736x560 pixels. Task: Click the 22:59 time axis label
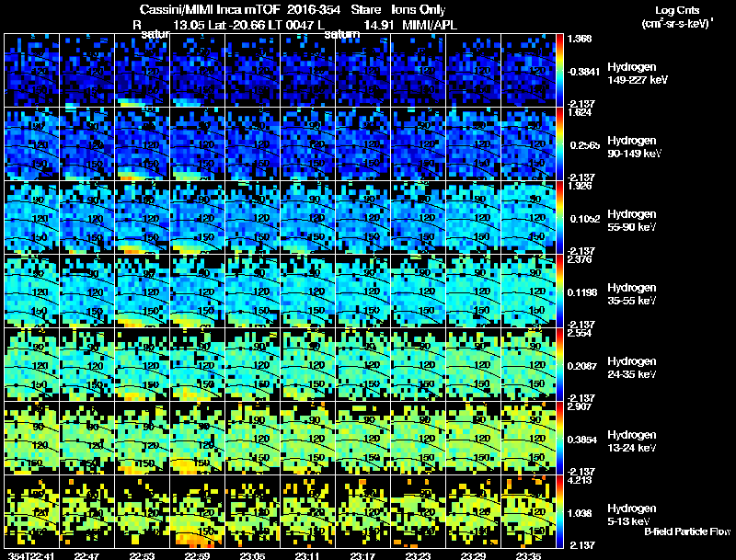197,556
